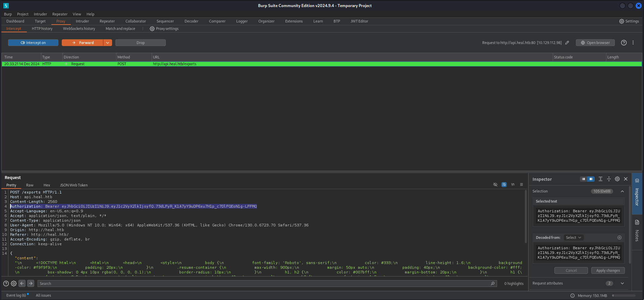
Task: Open the Forward button dropdown arrow
Action: click(107, 43)
